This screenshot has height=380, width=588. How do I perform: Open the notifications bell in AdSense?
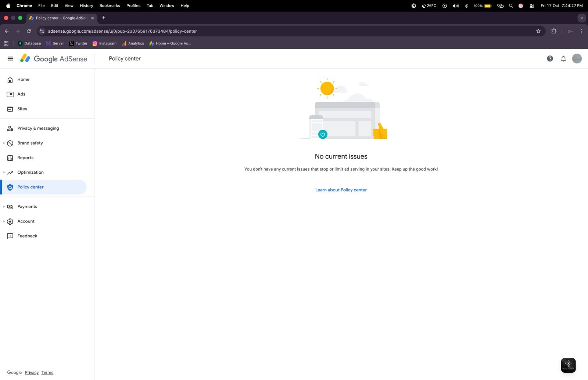(x=563, y=59)
